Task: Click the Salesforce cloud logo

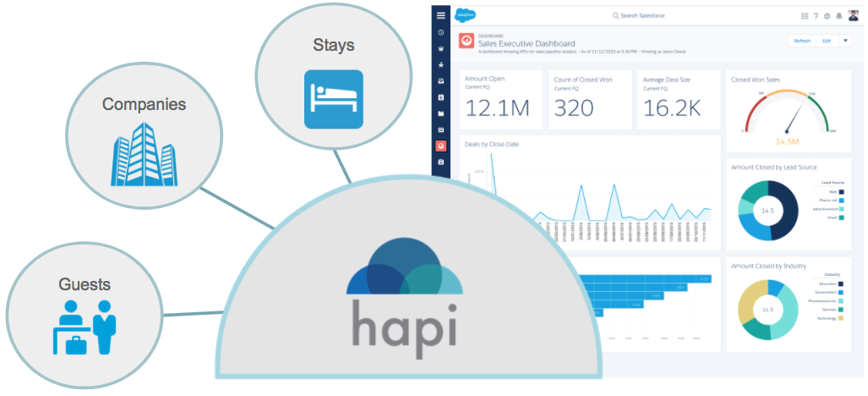Action: tap(465, 15)
